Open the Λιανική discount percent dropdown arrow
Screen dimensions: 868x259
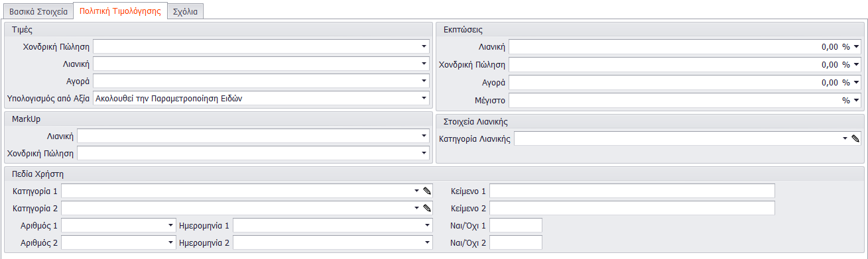pyautogui.click(x=857, y=47)
